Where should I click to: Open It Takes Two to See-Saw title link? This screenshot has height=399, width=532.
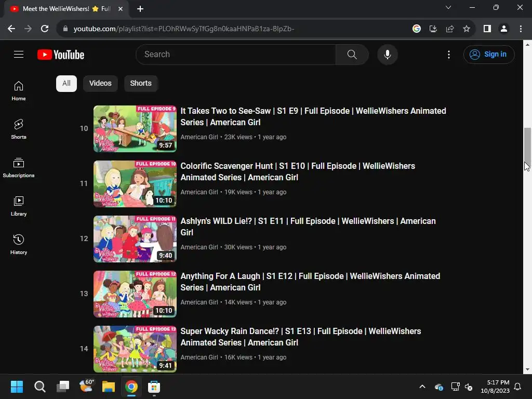click(313, 116)
